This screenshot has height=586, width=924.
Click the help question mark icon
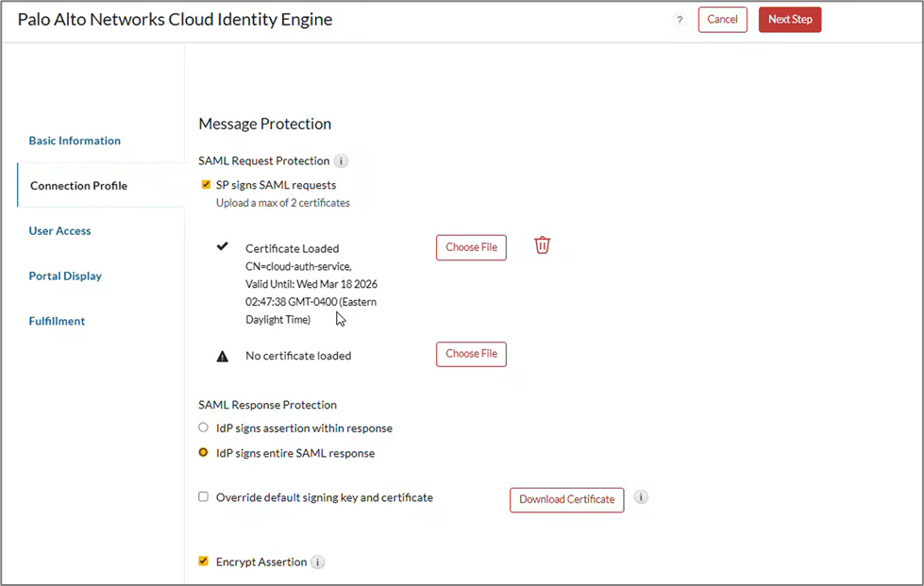[679, 20]
